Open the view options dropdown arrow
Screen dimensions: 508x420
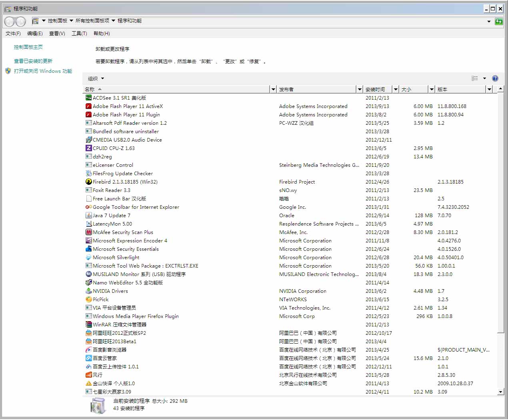pos(484,78)
